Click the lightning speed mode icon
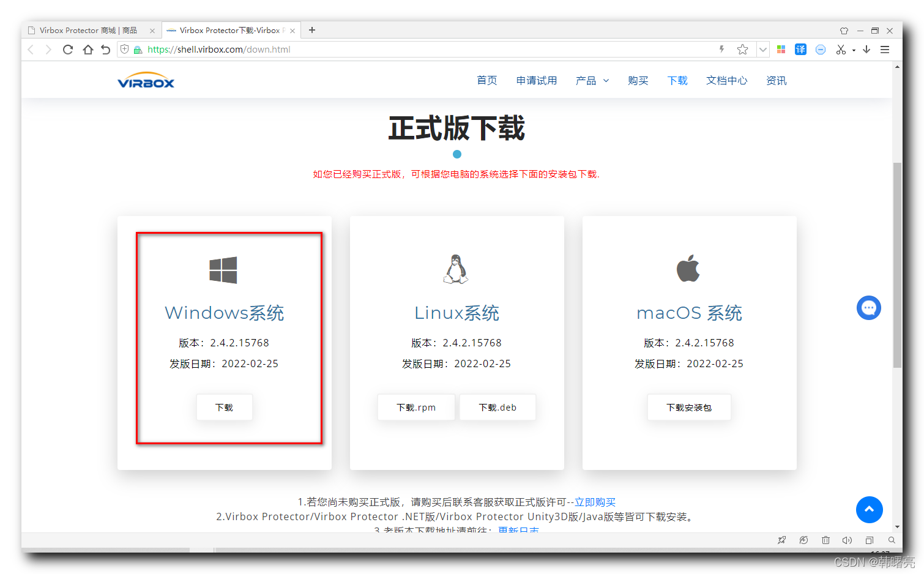The image size is (924, 574). (722, 50)
